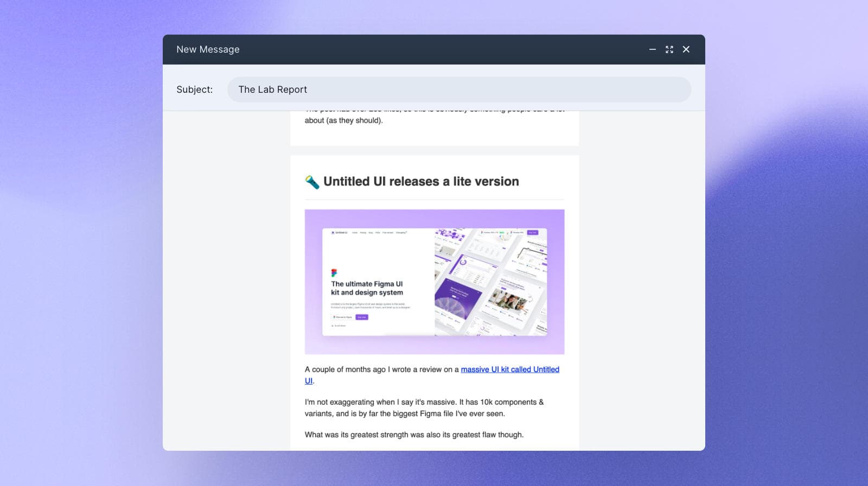Click the text 'about (as they should).'
Image resolution: width=868 pixels, height=486 pixels.
pyautogui.click(x=344, y=120)
